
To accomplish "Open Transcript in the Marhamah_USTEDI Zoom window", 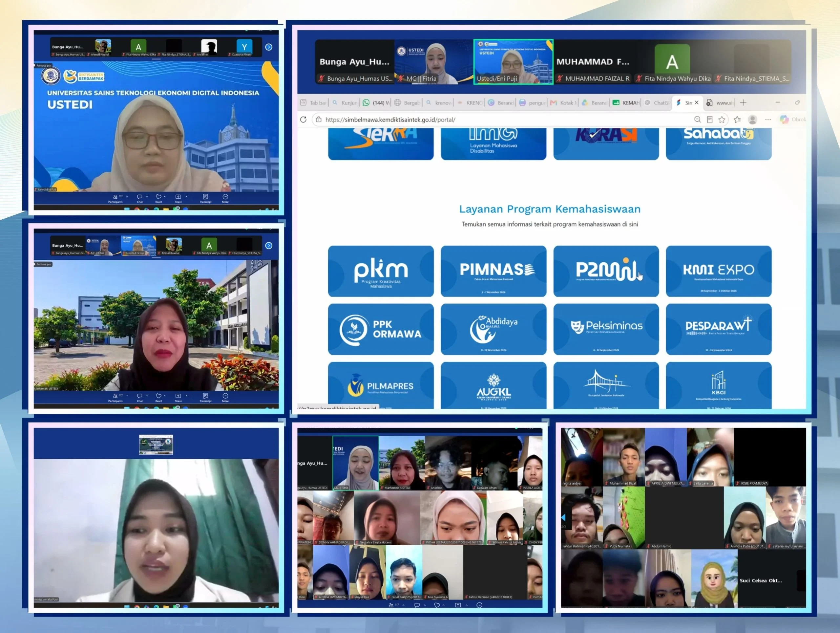I will pyautogui.click(x=205, y=397).
